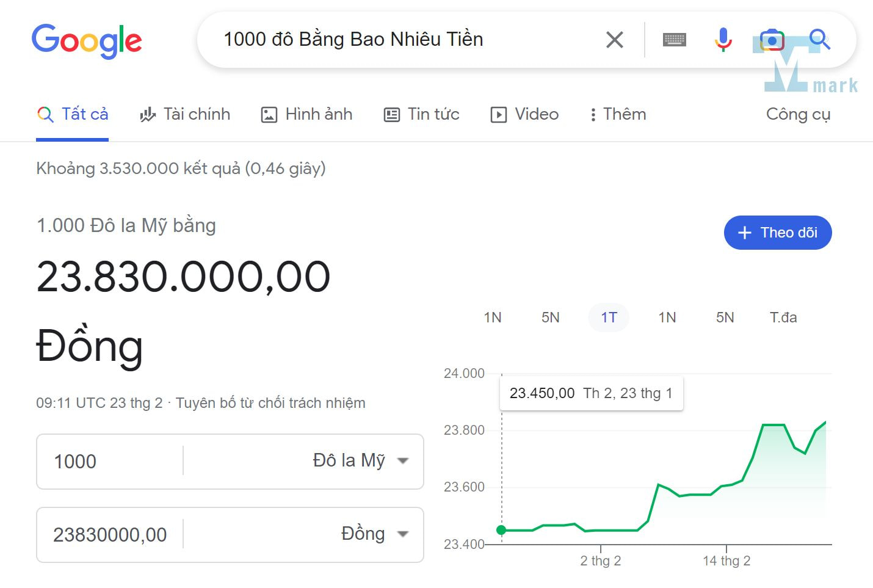
Task: Click the Theo dõi follow button
Action: click(777, 233)
